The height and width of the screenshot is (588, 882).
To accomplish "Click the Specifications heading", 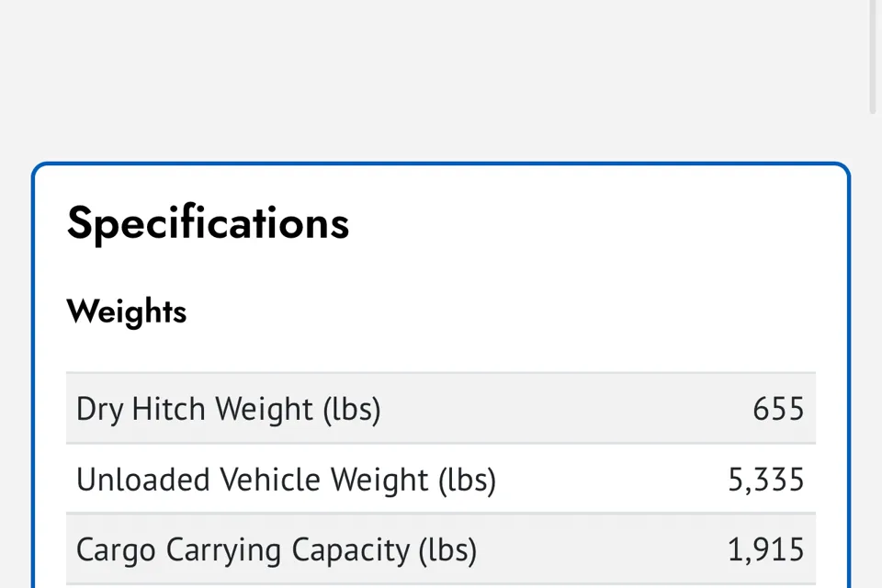I will click(x=208, y=223).
